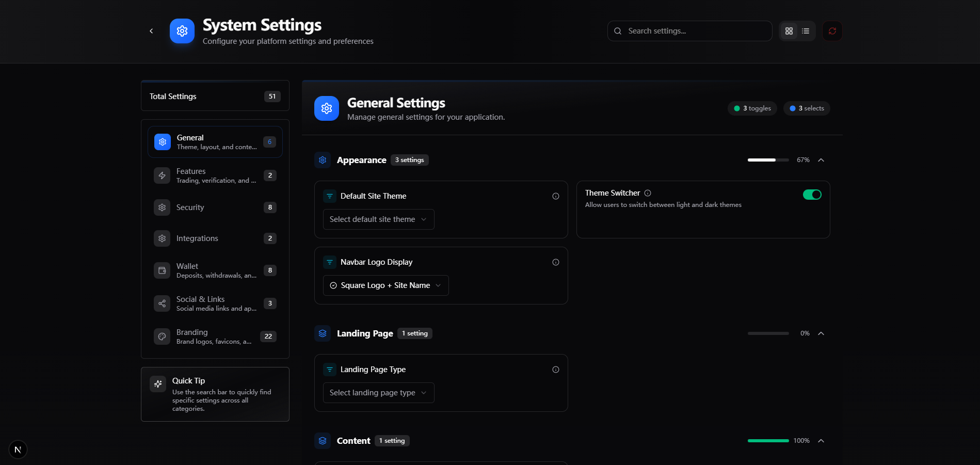Open info icon for Landing Page Type
Image resolution: width=980 pixels, height=465 pixels.
point(555,370)
